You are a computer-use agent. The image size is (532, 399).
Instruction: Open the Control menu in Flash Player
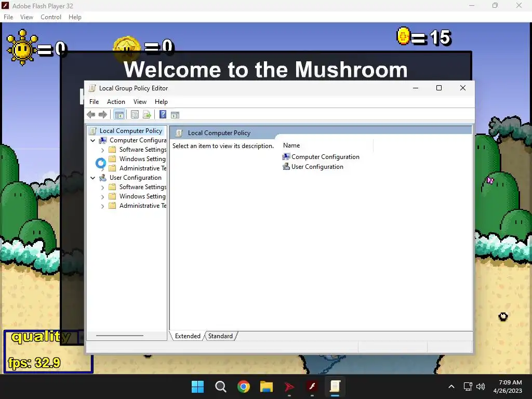(51, 17)
